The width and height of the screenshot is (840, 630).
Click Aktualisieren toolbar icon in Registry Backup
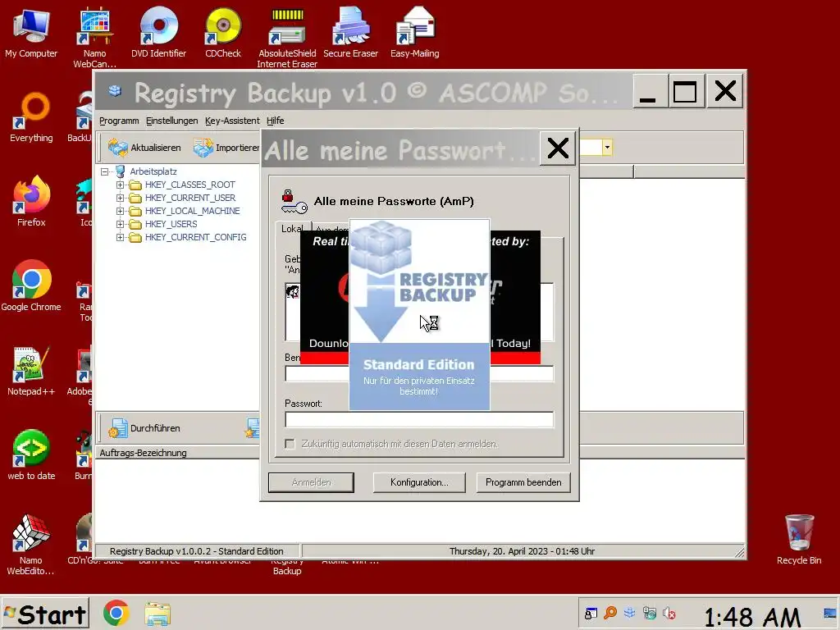click(118, 148)
